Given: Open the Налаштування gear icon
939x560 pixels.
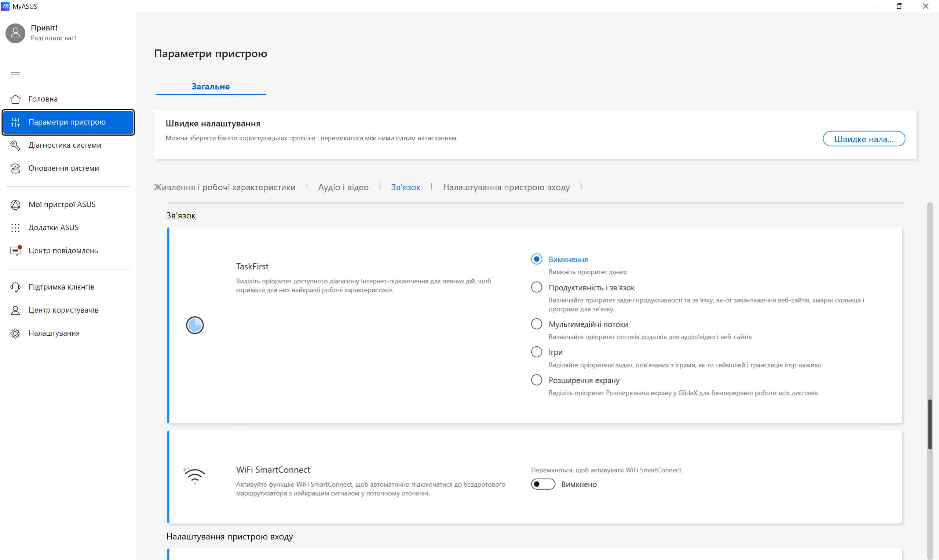Looking at the screenshot, I should pos(15,333).
